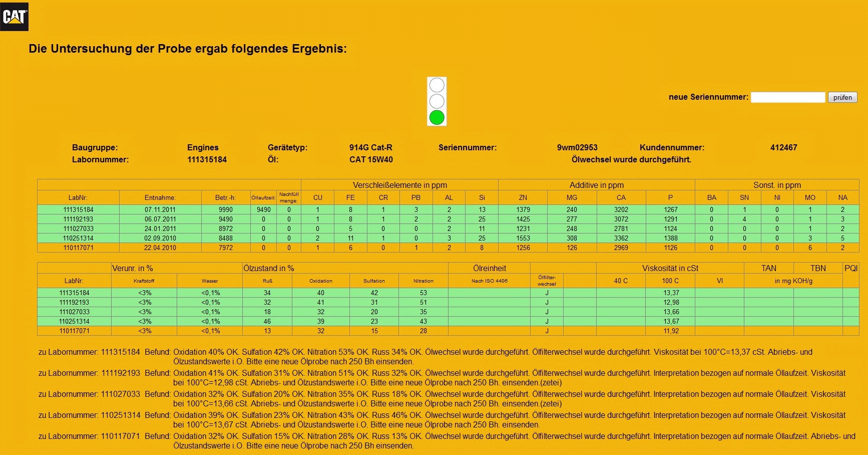Click the 'Additive in ppm' header
868x455 pixels.
point(597,185)
